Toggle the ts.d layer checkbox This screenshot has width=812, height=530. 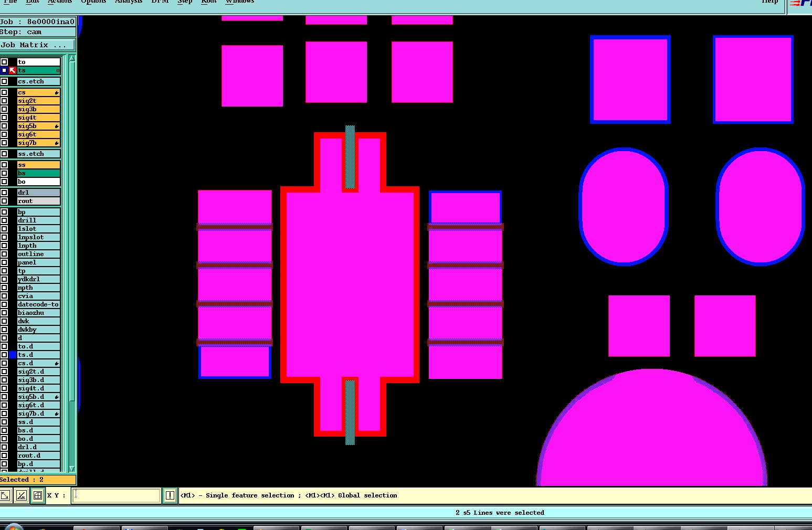click(4, 355)
